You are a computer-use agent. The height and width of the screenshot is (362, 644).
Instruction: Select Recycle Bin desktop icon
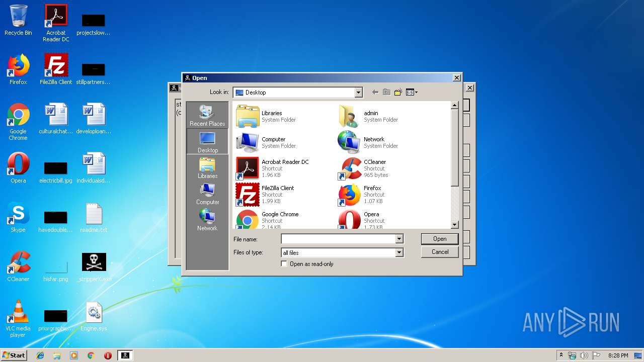click(18, 21)
